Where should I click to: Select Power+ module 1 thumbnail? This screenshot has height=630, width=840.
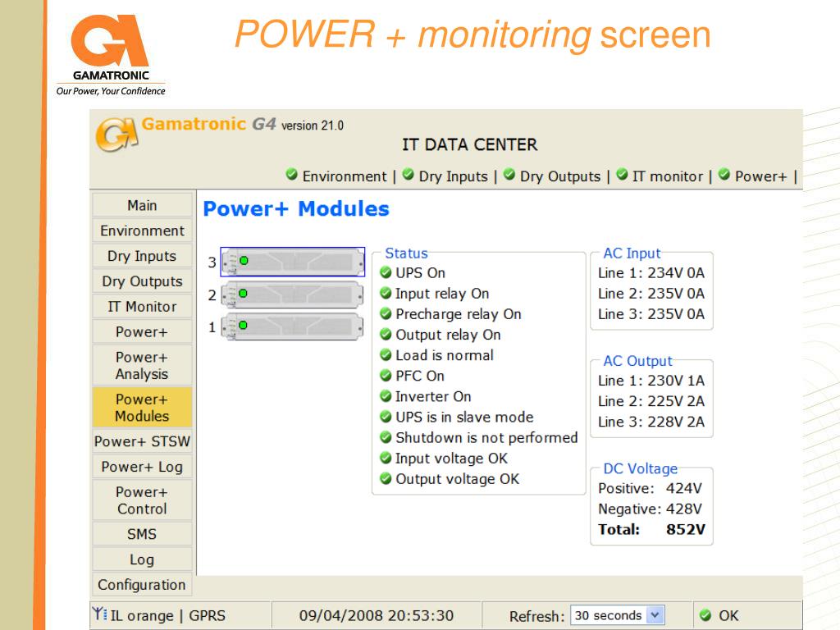coord(293,326)
